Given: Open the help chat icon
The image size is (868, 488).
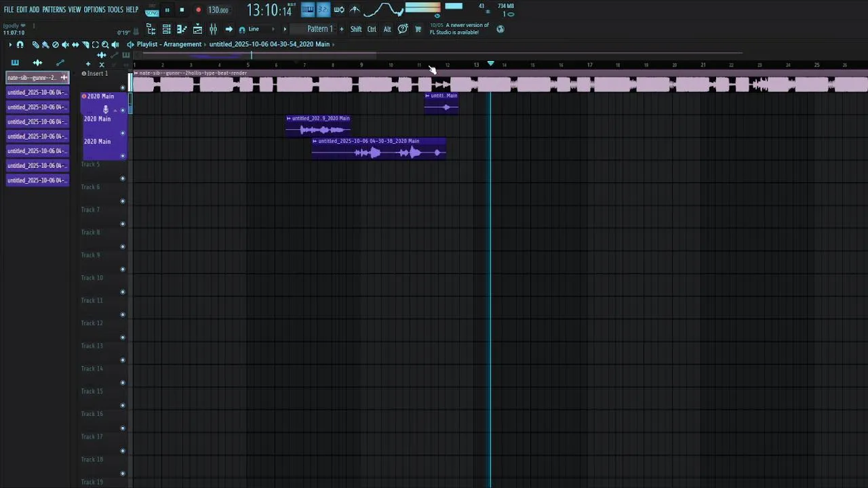Looking at the screenshot, I should coord(403,28).
